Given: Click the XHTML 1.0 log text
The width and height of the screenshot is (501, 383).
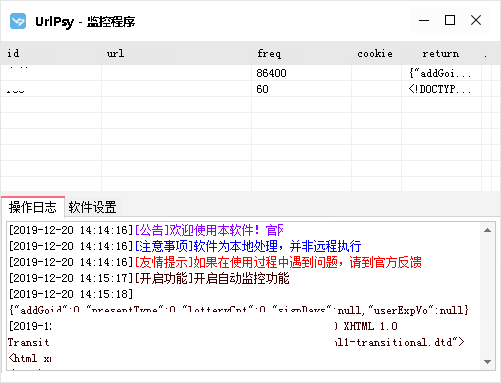Looking at the screenshot, I should (x=370, y=326).
